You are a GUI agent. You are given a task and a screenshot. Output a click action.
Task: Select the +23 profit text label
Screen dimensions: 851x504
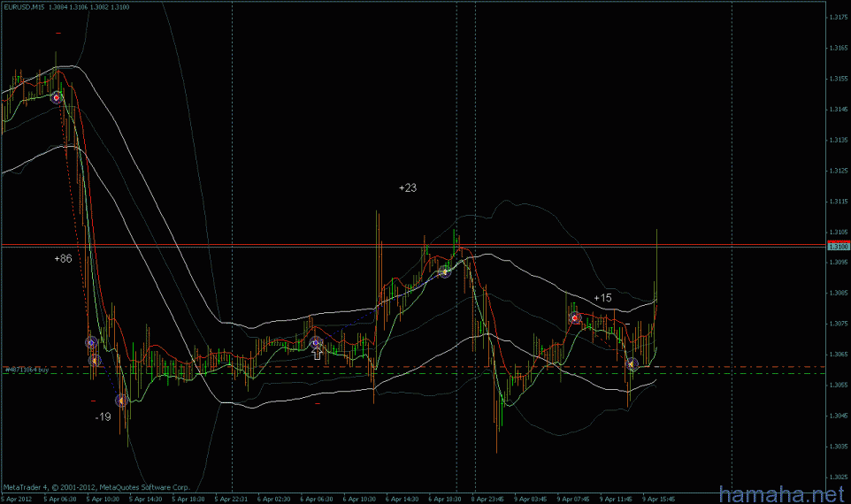(x=407, y=188)
